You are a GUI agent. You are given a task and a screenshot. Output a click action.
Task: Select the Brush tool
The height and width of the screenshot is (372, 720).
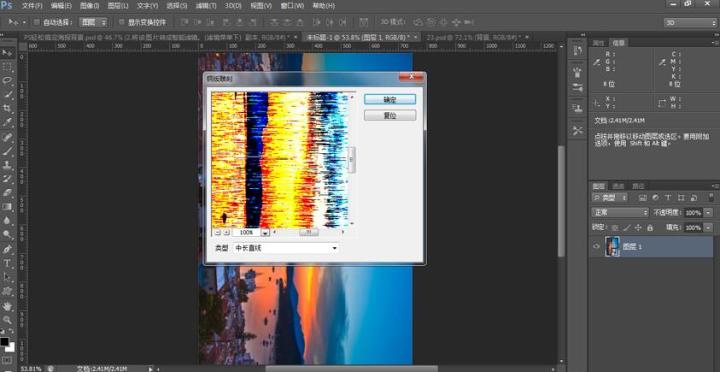pos(7,151)
